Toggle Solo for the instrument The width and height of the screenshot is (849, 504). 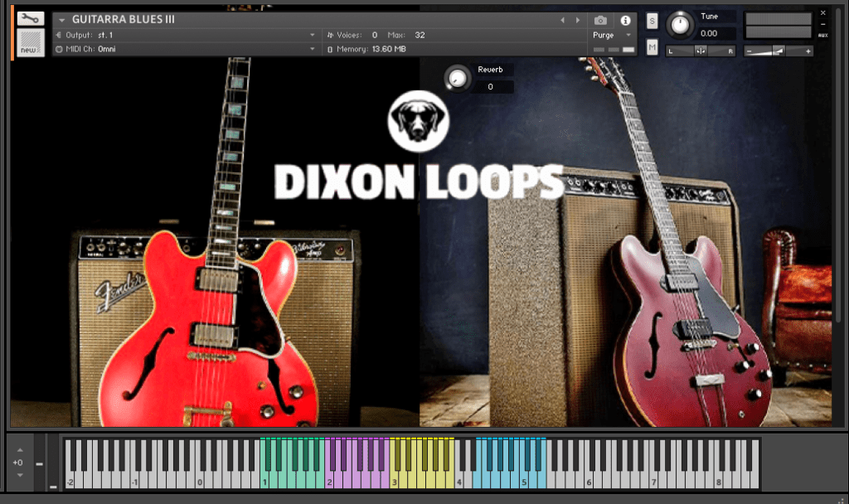[652, 21]
